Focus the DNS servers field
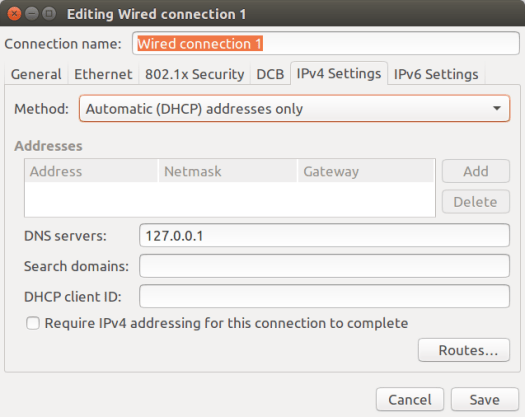 [324, 235]
